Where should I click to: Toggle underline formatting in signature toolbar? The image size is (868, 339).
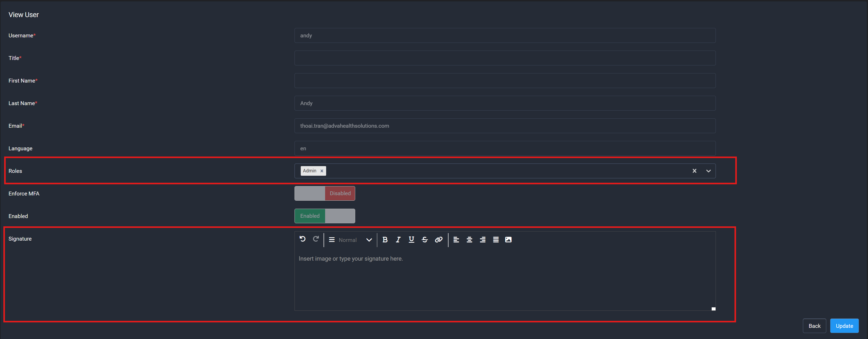[x=411, y=240]
